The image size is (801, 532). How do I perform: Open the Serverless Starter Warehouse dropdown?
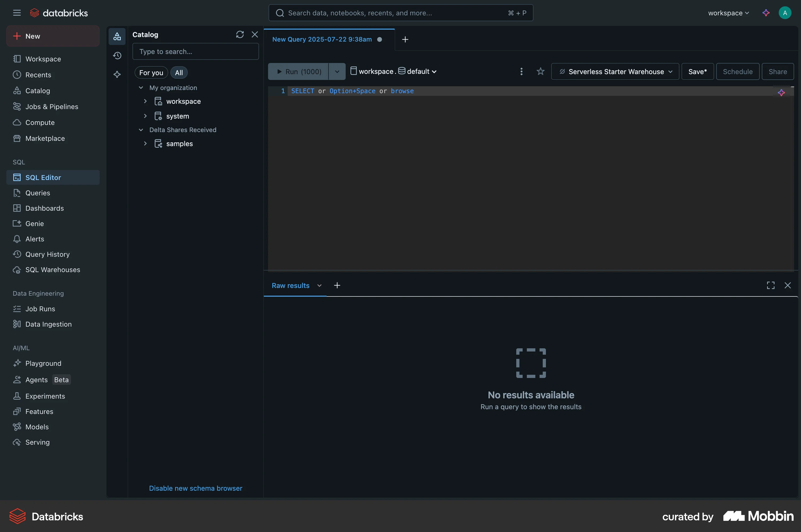coord(615,71)
